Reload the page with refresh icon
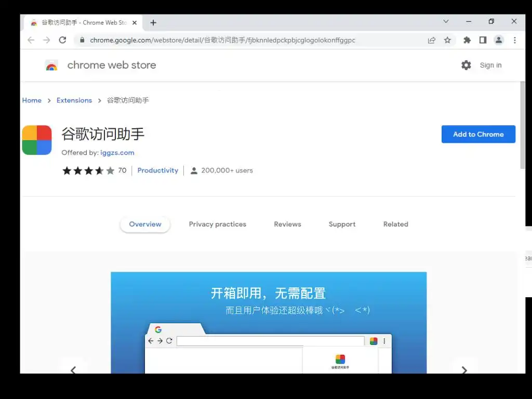The image size is (532, 399). (x=62, y=40)
